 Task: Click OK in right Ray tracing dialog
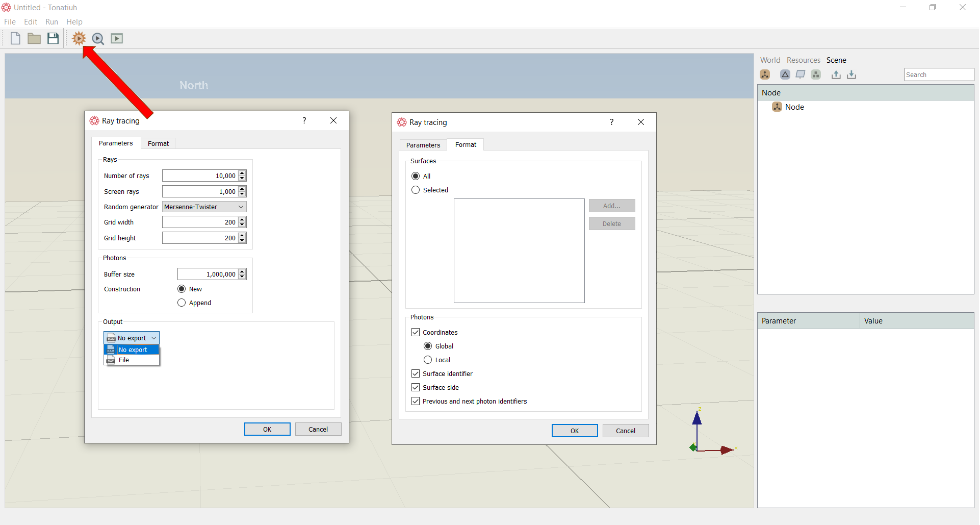[x=575, y=431]
